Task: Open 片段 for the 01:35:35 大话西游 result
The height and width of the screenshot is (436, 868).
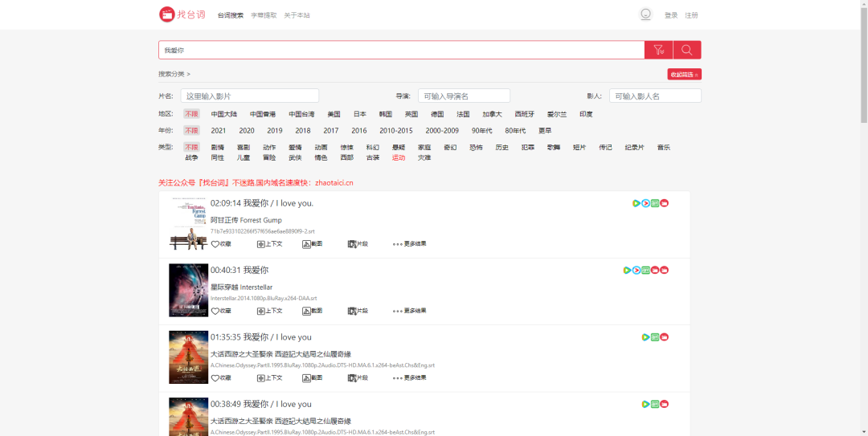Action: tap(358, 378)
